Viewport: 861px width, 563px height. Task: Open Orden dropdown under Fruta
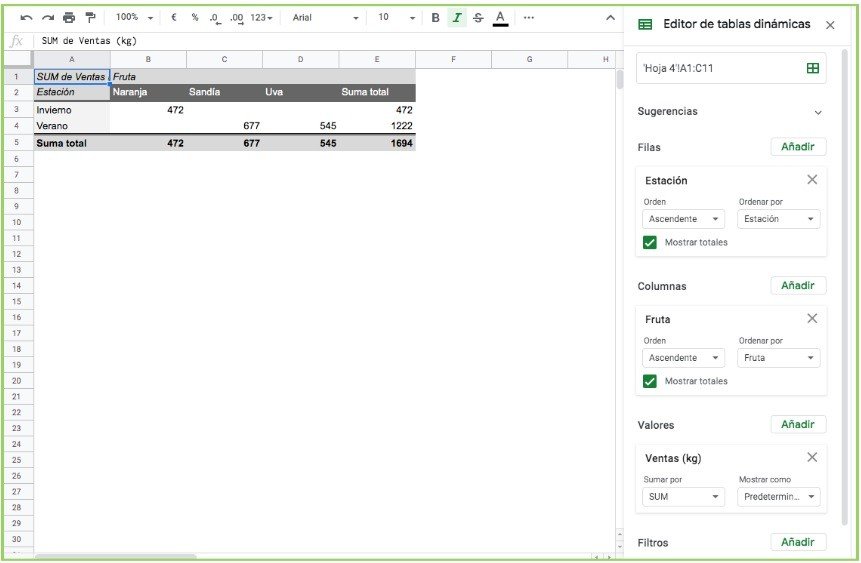(x=683, y=358)
